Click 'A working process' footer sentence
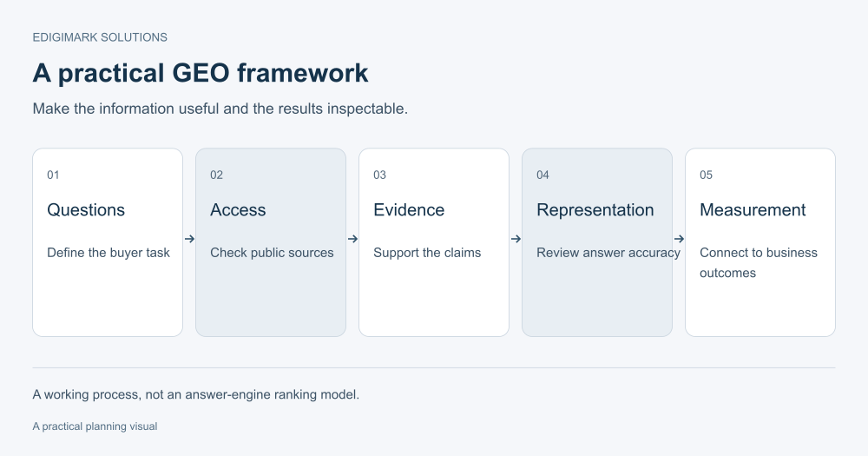868x456 pixels. point(196,394)
